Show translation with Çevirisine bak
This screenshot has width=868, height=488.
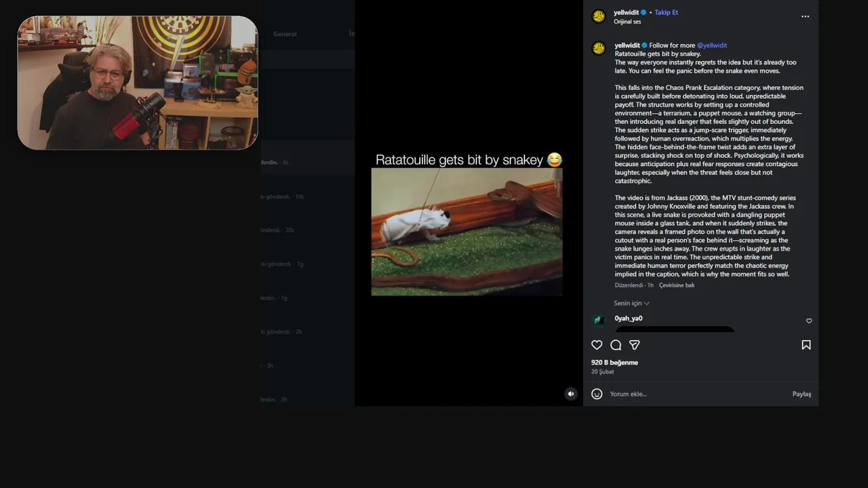click(x=677, y=285)
